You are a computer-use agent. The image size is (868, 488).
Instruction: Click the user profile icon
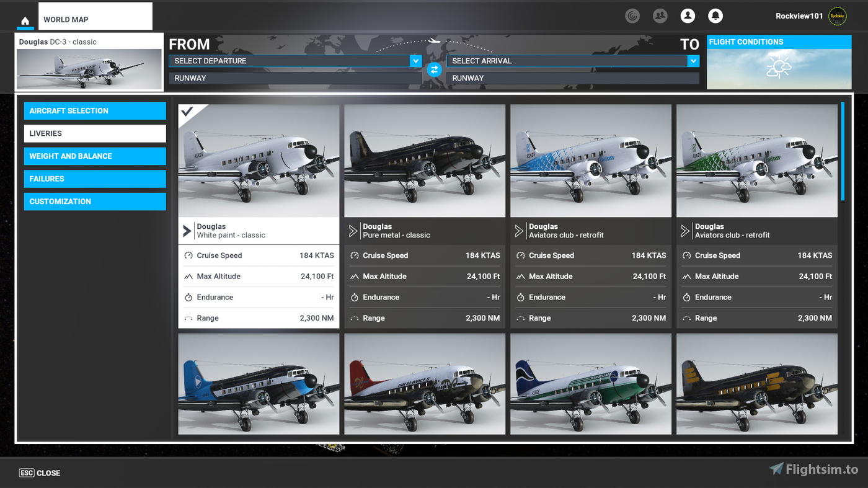click(x=688, y=16)
